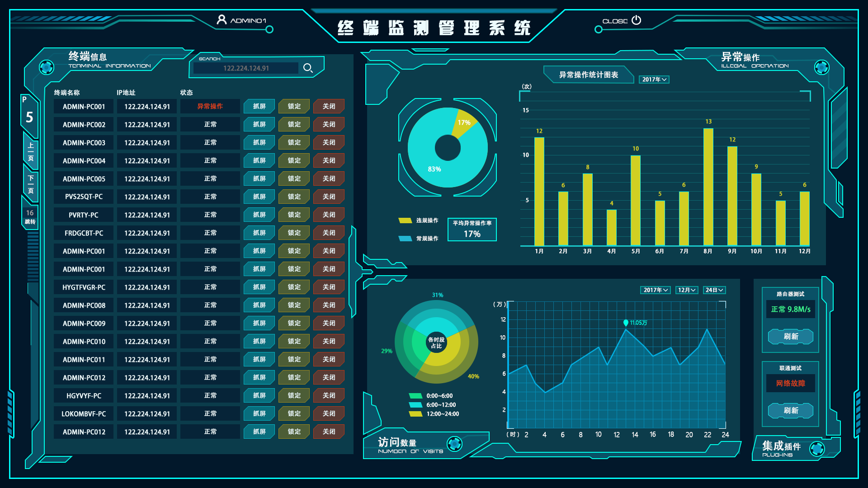The width and height of the screenshot is (868, 488).
Task: Click the green 0:00~6:00 legend swatch
Action: [415, 396]
